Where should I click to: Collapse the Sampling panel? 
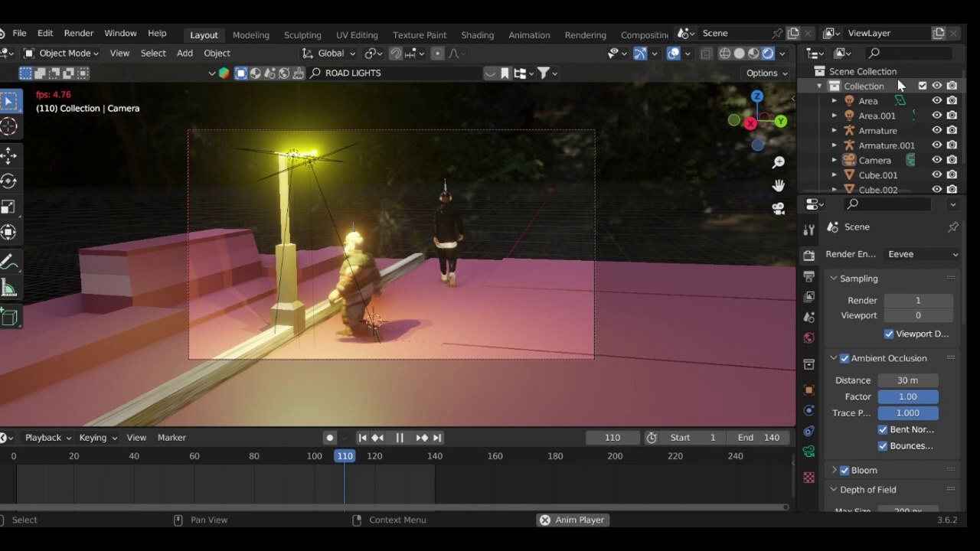click(834, 279)
